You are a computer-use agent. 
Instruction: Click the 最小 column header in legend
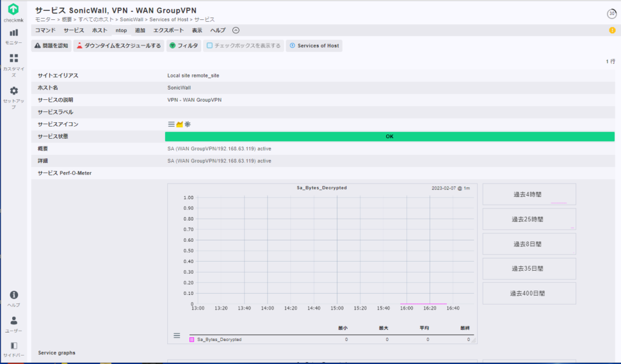(343, 328)
